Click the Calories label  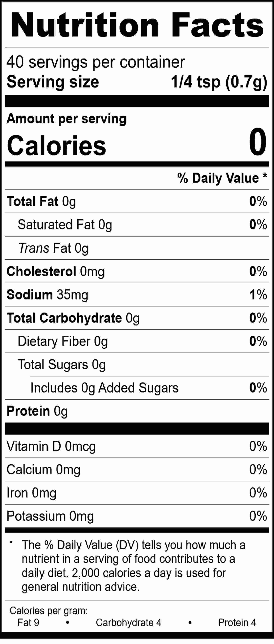point(57,145)
